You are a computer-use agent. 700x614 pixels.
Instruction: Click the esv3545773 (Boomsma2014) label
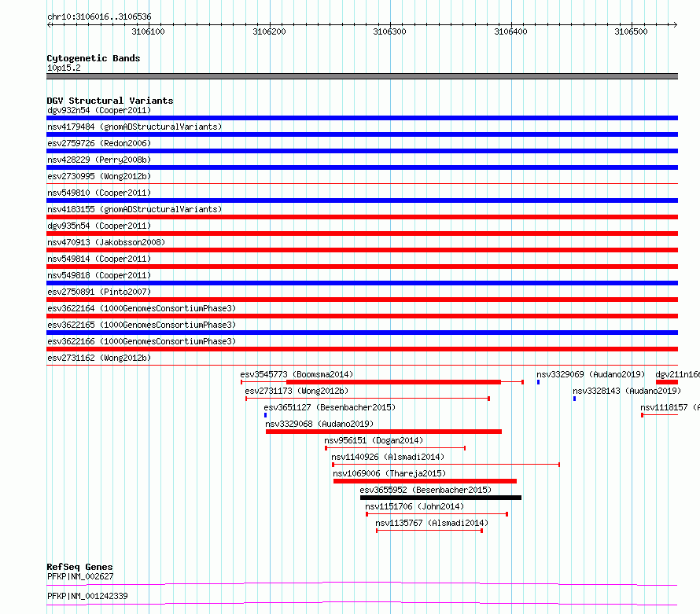[297, 374]
